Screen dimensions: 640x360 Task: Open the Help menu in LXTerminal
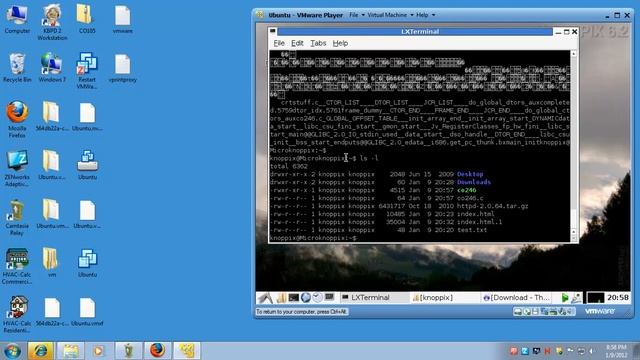coord(340,43)
